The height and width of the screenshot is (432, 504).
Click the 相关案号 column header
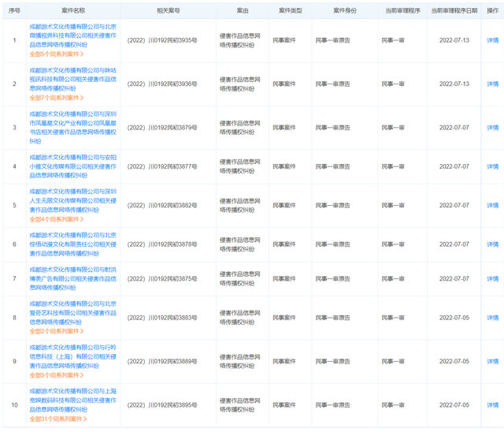tap(166, 11)
